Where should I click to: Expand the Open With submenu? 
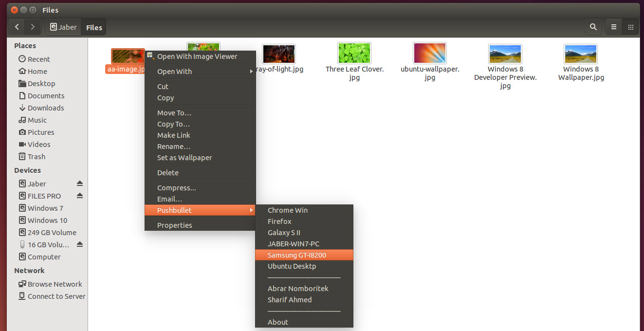point(175,71)
